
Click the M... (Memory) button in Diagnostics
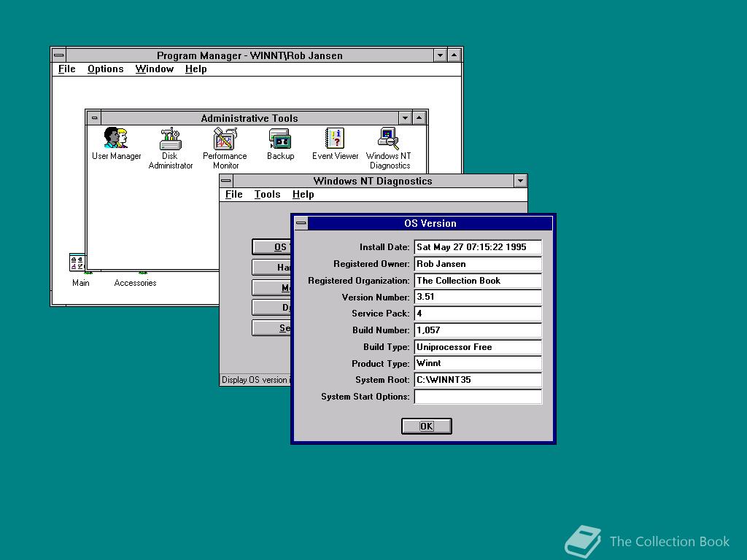[x=271, y=287]
